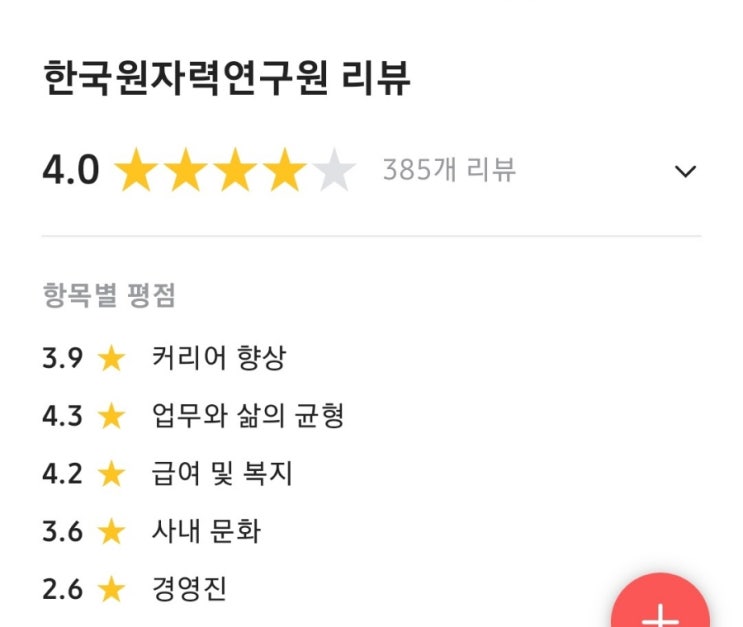Click the 4.0 overall rating score
743x627 pixels.
71,171
